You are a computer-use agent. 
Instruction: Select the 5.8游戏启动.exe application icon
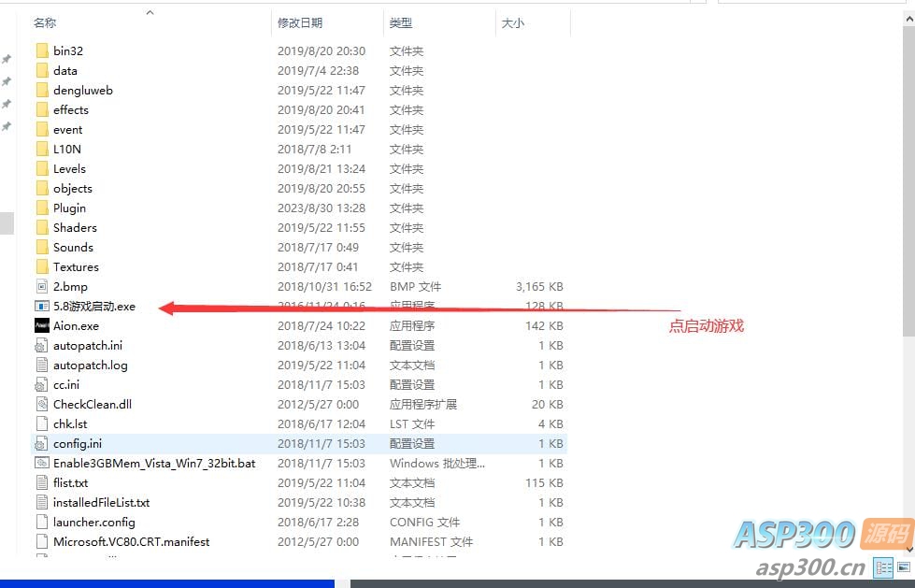(42, 306)
